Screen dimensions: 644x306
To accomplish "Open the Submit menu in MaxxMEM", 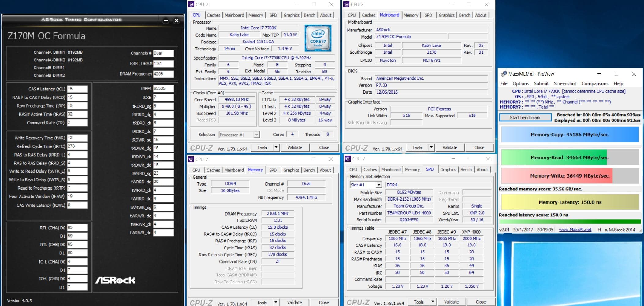I will pyautogui.click(x=541, y=83).
